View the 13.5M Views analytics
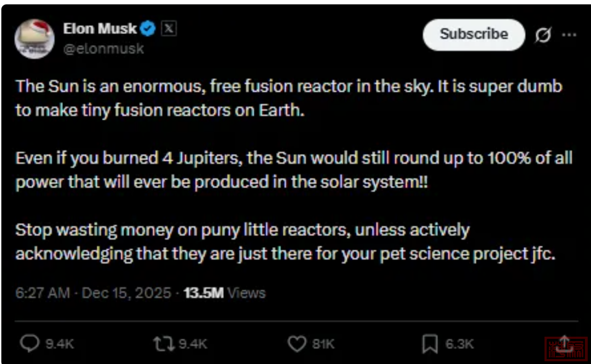The image size is (591, 364). [224, 293]
